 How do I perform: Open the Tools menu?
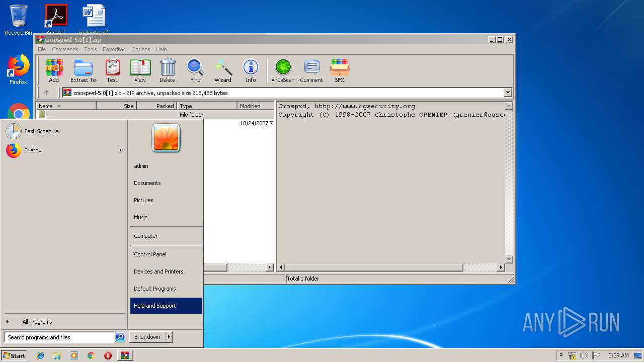pyautogui.click(x=91, y=49)
